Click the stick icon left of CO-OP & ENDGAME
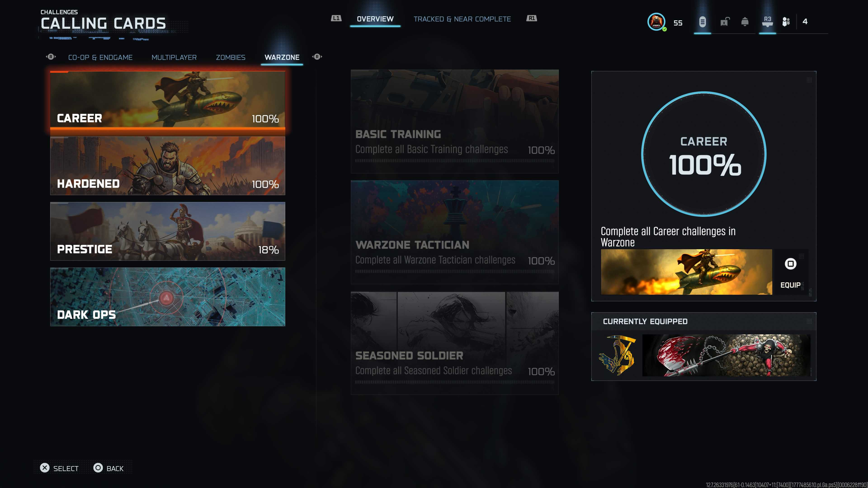 coord(51,56)
